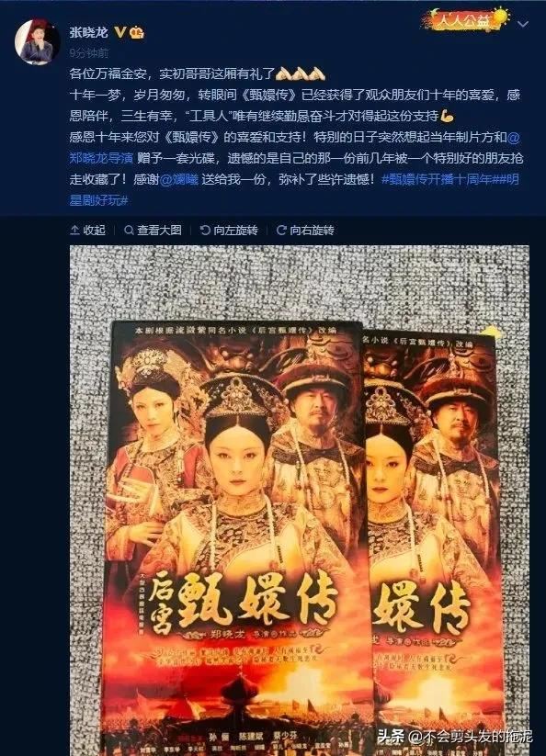Viewport: 546px width, 756px height.
Task: Click the orange verified V badge
Action: point(120,32)
